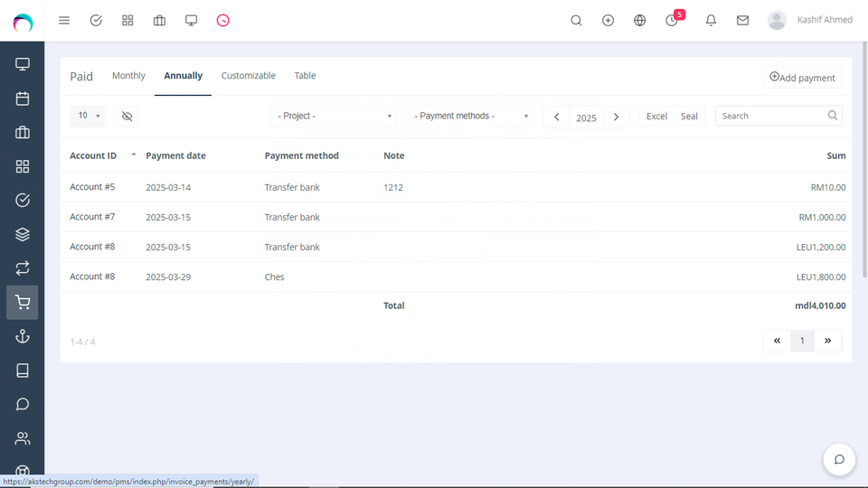Image resolution: width=868 pixels, height=488 pixels.
Task: Go to next year after 2025
Action: [x=616, y=117]
